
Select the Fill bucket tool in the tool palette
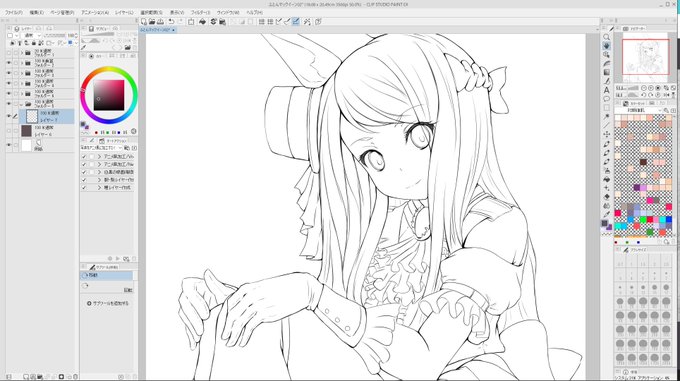[607, 179]
